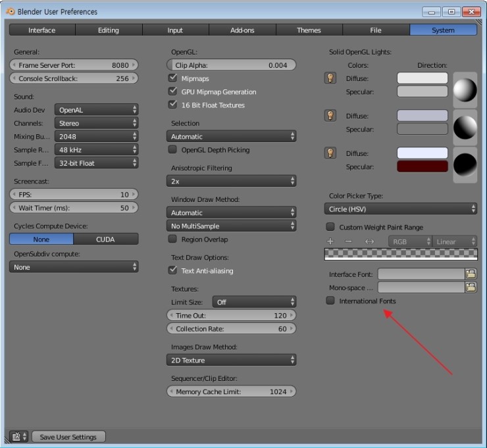The width and height of the screenshot is (487, 448).
Task: Open the No MultiSample dropdown
Action: pyautogui.click(x=232, y=226)
